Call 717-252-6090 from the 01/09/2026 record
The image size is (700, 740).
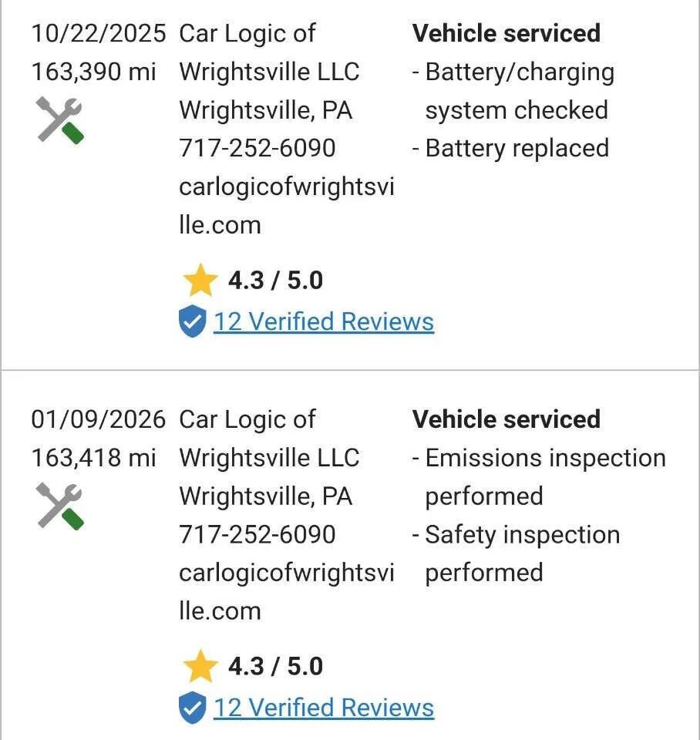click(x=257, y=534)
